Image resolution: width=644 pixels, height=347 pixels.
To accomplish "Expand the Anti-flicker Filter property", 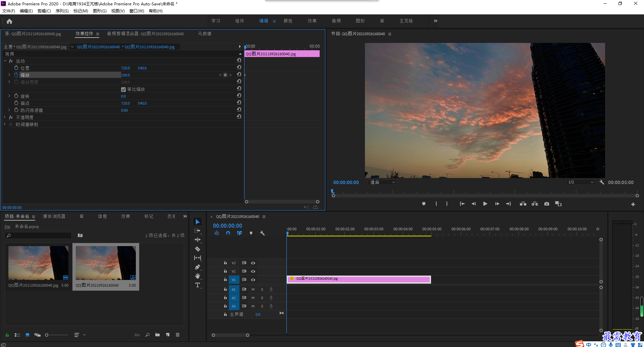I will [x=9, y=110].
